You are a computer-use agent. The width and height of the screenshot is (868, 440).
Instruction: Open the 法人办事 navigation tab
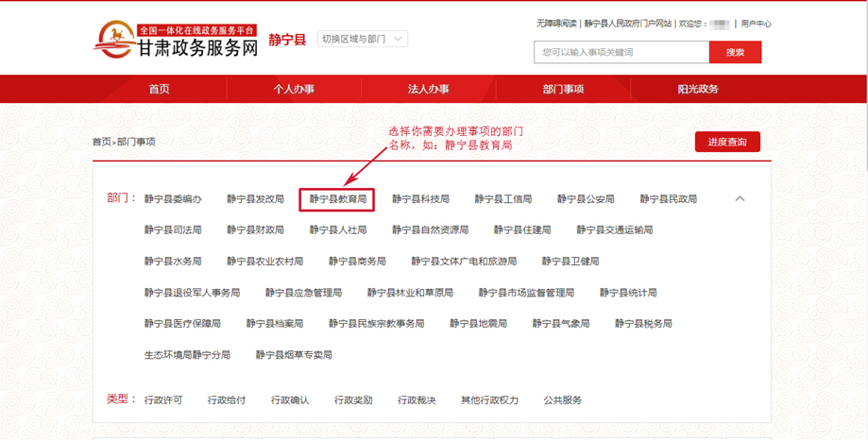(x=429, y=89)
